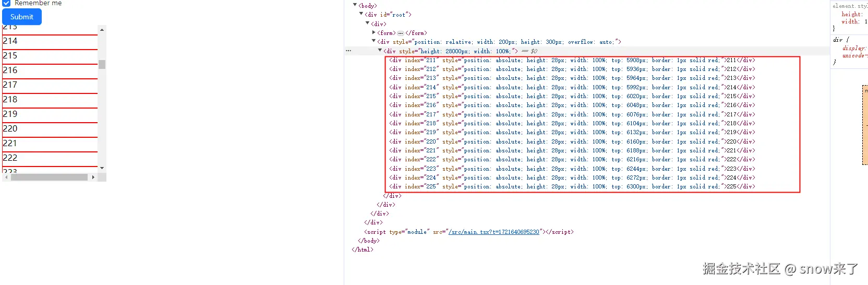Collapse the body element in DOM tree

point(355,5)
